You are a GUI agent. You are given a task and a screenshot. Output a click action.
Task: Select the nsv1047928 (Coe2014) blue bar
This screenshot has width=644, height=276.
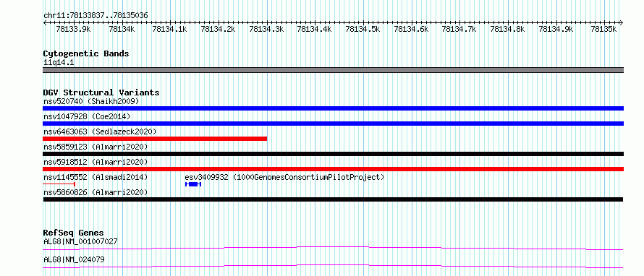(x=333, y=124)
